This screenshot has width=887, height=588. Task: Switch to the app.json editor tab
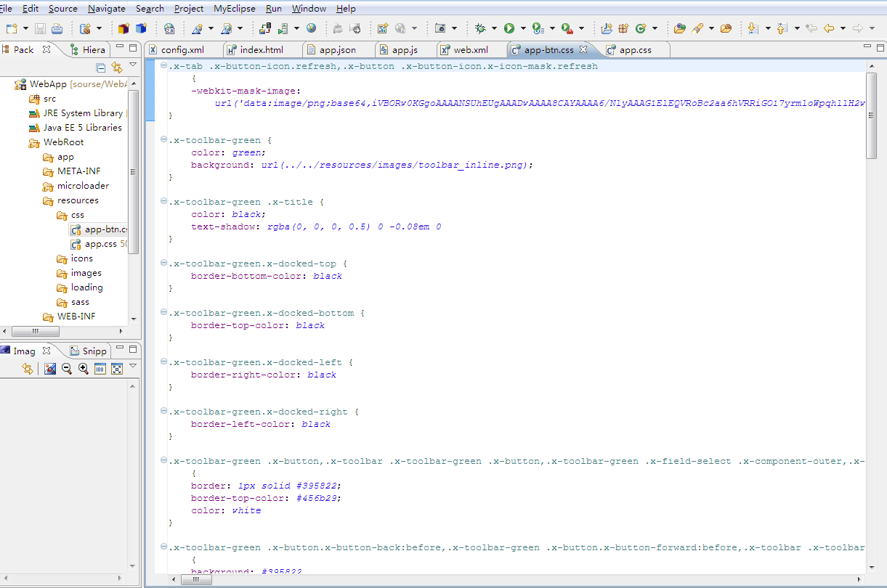coord(338,50)
